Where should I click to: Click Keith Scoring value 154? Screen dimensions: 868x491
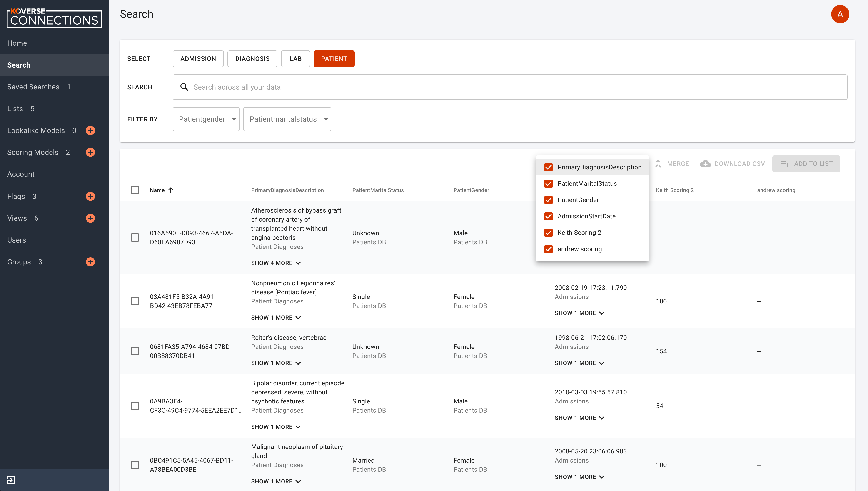(661, 351)
